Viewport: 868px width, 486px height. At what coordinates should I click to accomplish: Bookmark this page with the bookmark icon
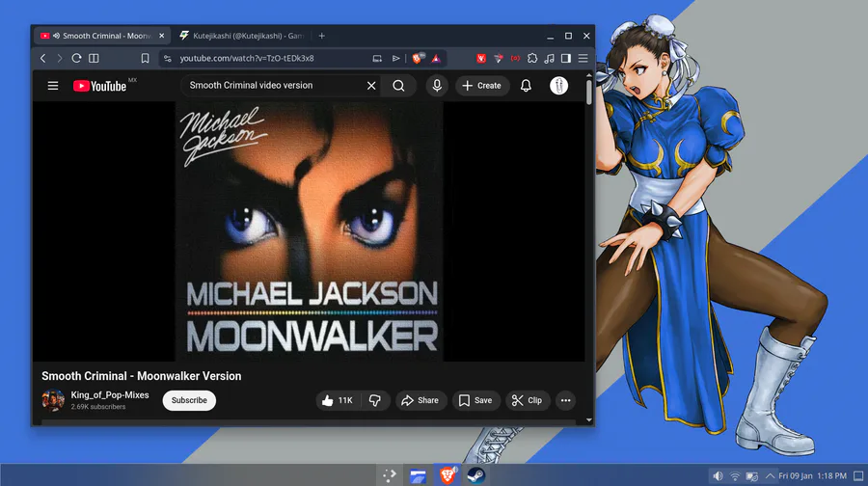tap(145, 58)
